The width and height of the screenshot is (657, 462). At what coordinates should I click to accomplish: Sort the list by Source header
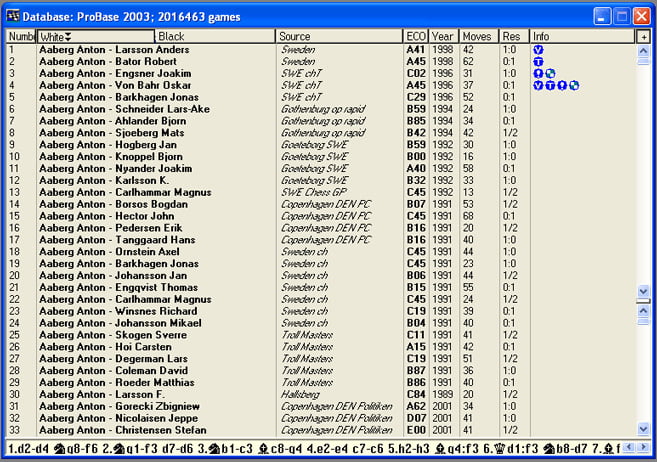pyautogui.click(x=339, y=36)
